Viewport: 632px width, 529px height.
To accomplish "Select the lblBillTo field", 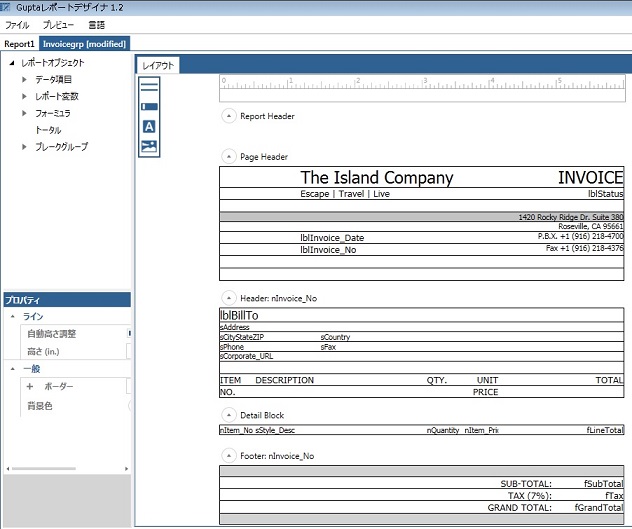I will point(239,315).
